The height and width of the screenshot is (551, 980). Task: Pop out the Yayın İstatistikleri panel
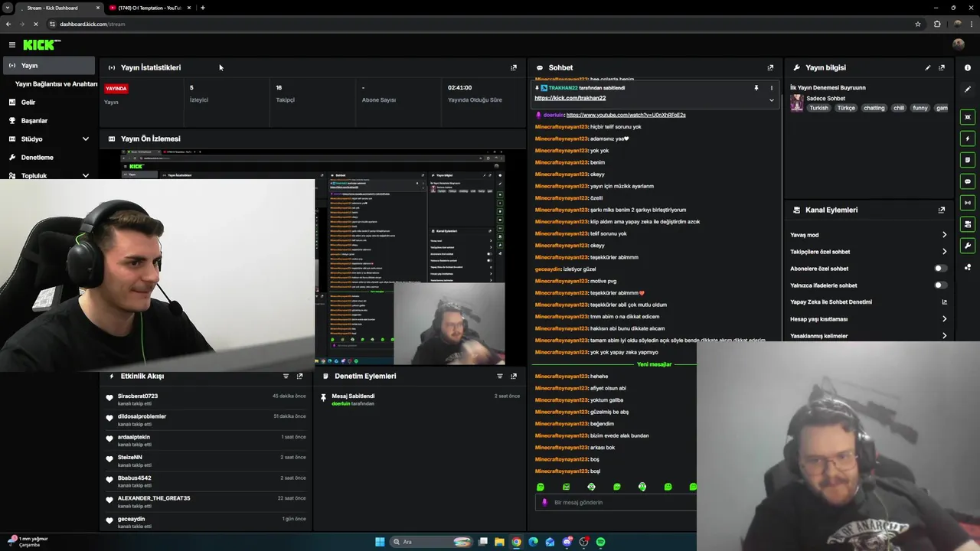514,67
